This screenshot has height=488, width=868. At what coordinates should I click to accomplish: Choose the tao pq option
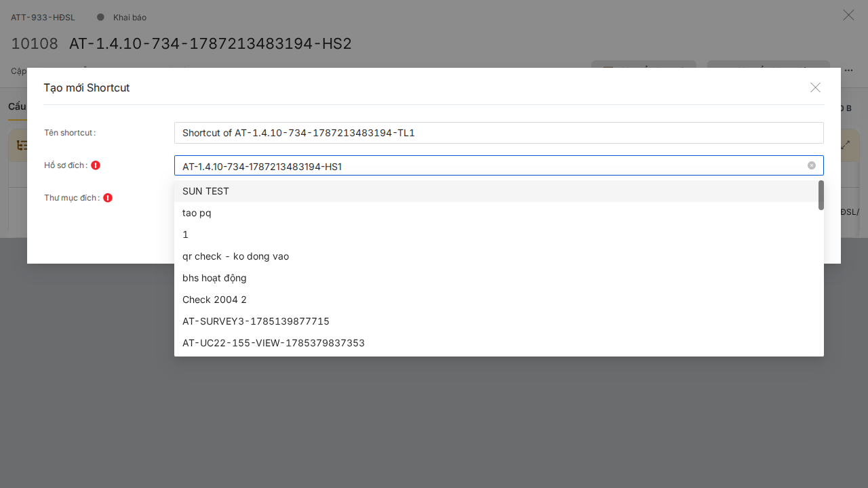[496, 213]
